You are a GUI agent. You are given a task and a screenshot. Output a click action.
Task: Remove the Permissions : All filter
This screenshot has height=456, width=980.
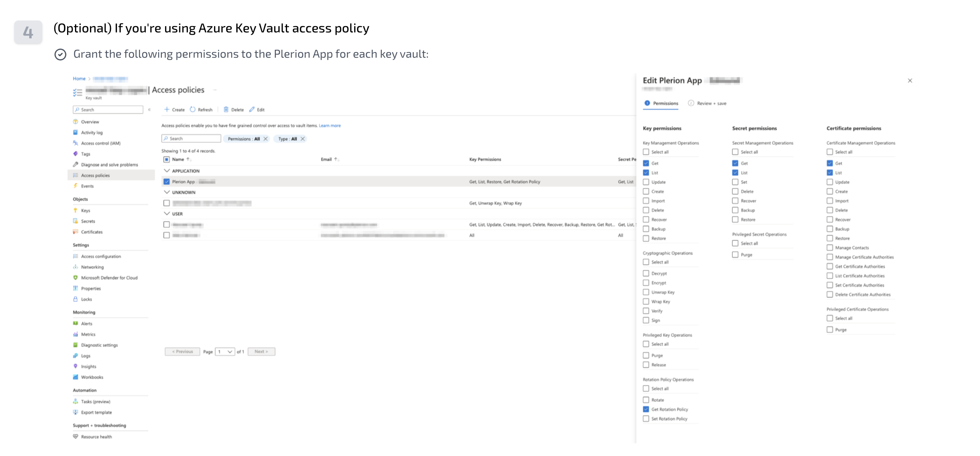[266, 139]
